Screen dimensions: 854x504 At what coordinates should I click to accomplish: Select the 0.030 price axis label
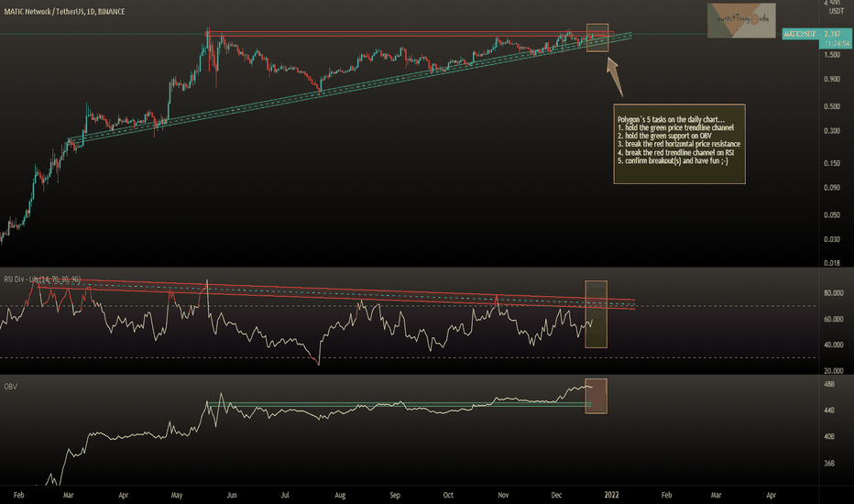click(832, 239)
